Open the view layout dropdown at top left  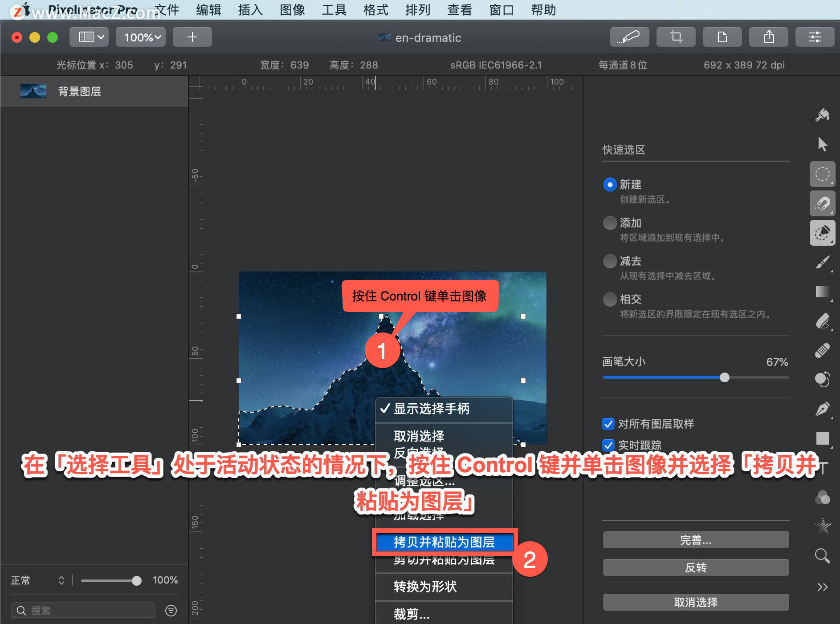pyautogui.click(x=89, y=37)
